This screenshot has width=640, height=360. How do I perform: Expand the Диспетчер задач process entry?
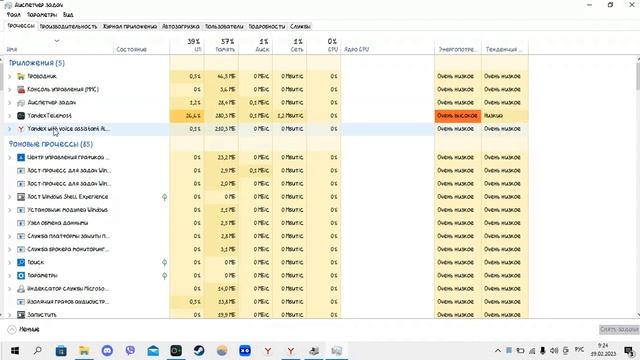10,102
